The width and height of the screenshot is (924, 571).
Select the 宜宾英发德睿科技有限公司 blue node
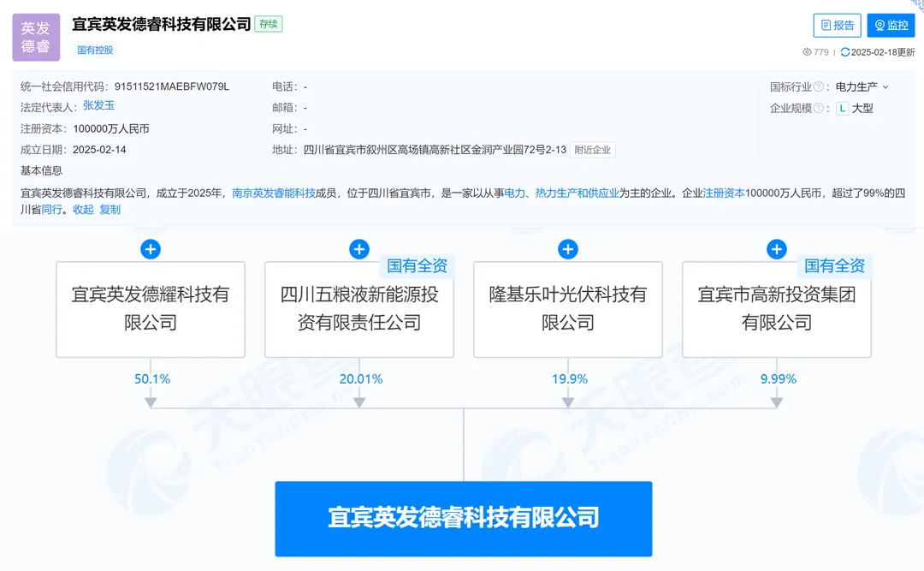[x=463, y=519]
